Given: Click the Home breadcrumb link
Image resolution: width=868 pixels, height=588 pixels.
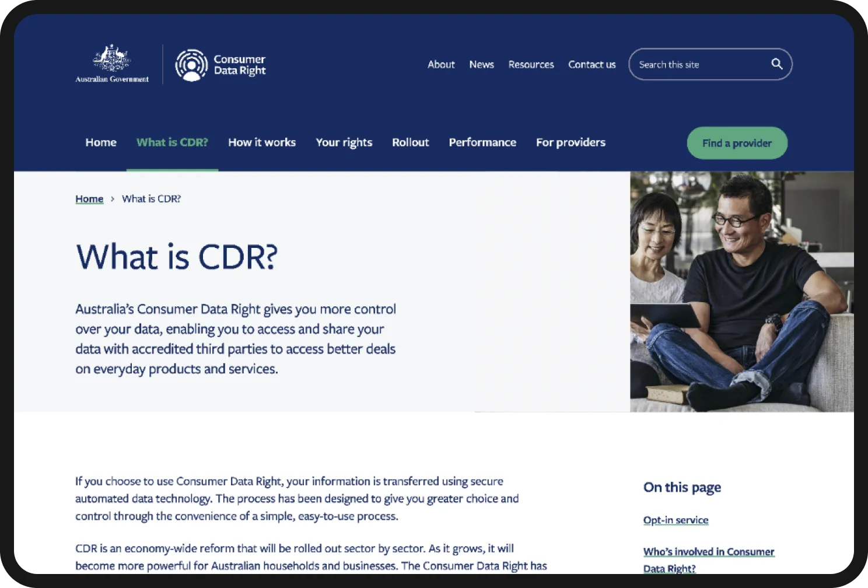Looking at the screenshot, I should point(89,198).
